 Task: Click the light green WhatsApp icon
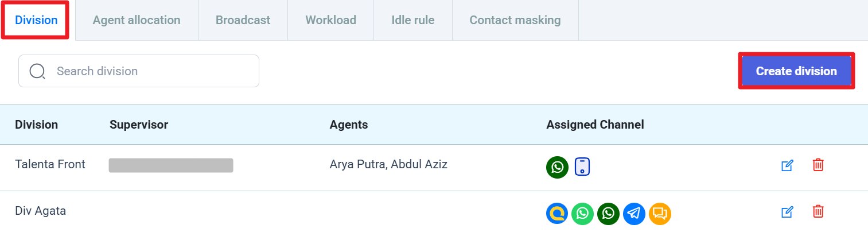click(x=583, y=214)
